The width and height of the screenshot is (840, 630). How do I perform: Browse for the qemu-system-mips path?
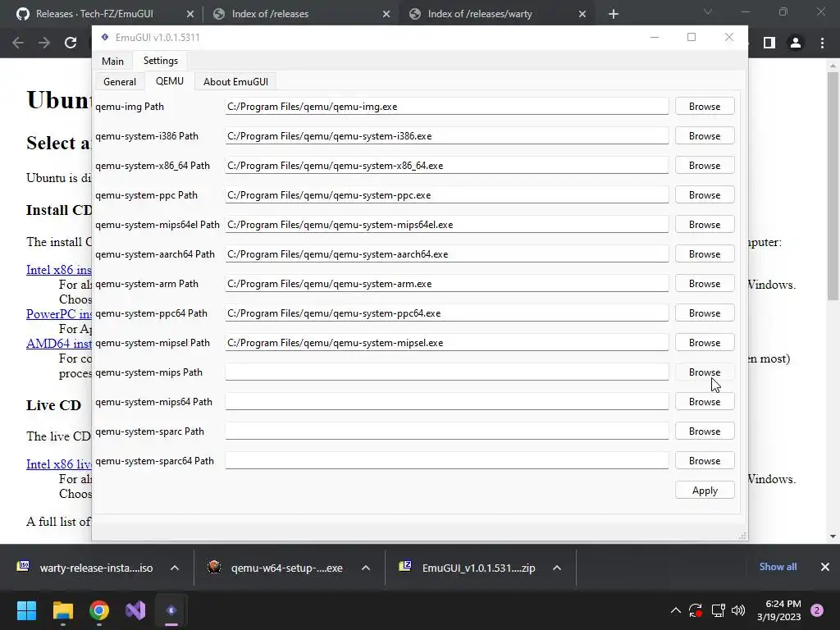tap(705, 372)
